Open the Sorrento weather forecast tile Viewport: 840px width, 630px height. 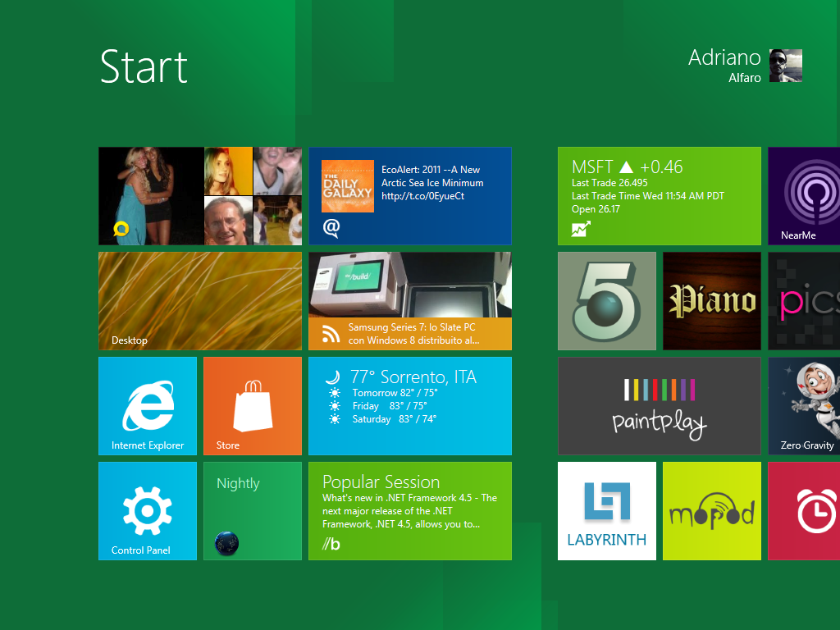[410, 406]
